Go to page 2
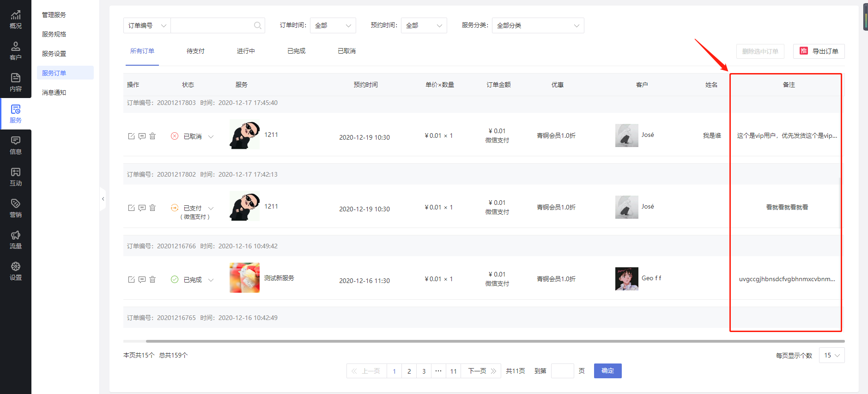Image resolution: width=868 pixels, height=394 pixels. click(409, 371)
